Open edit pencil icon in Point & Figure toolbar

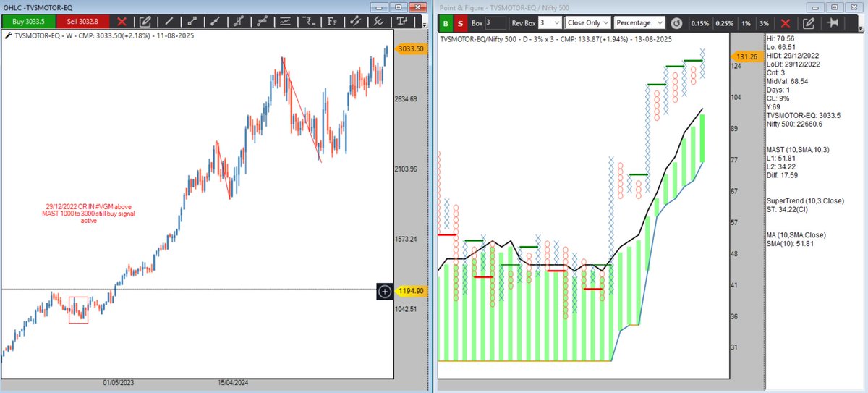pyautogui.click(x=809, y=23)
